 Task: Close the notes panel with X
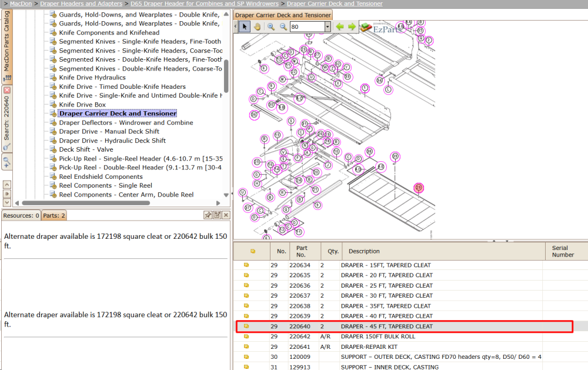click(x=226, y=215)
